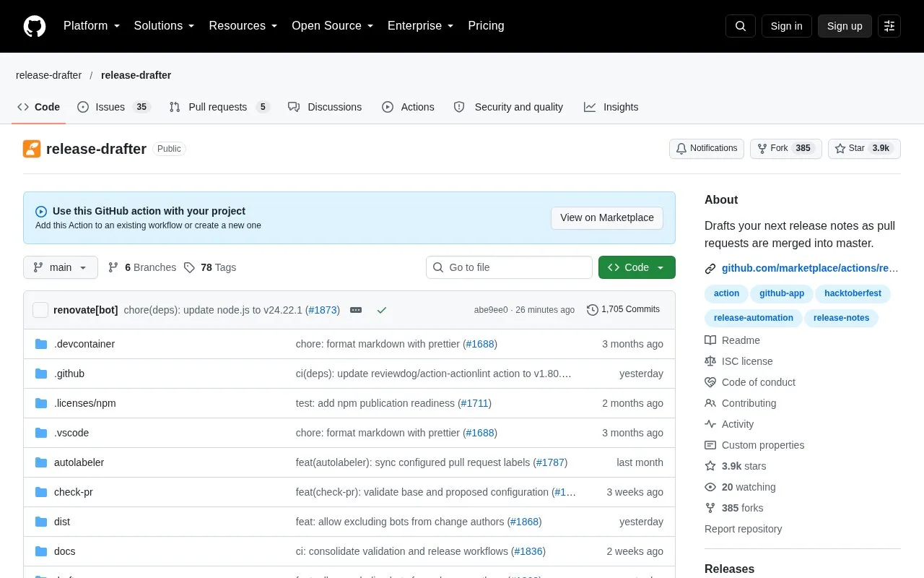Open the .devcontainer folder icon

coord(41,344)
